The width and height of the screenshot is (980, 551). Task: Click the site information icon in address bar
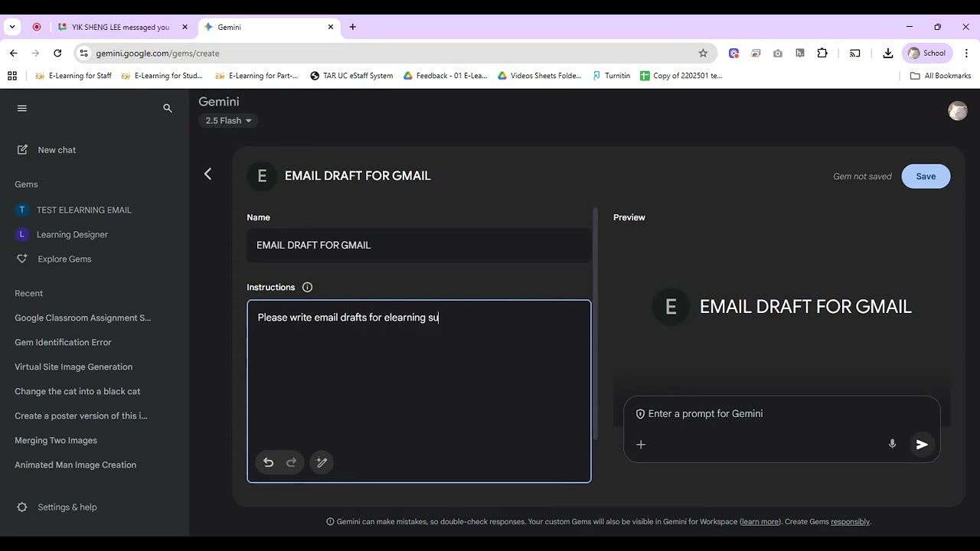[x=84, y=53]
